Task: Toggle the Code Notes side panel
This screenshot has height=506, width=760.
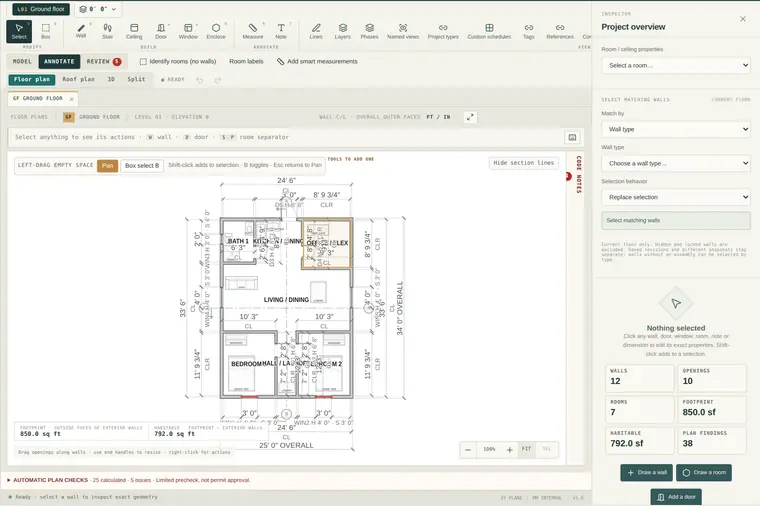Action: [578, 174]
